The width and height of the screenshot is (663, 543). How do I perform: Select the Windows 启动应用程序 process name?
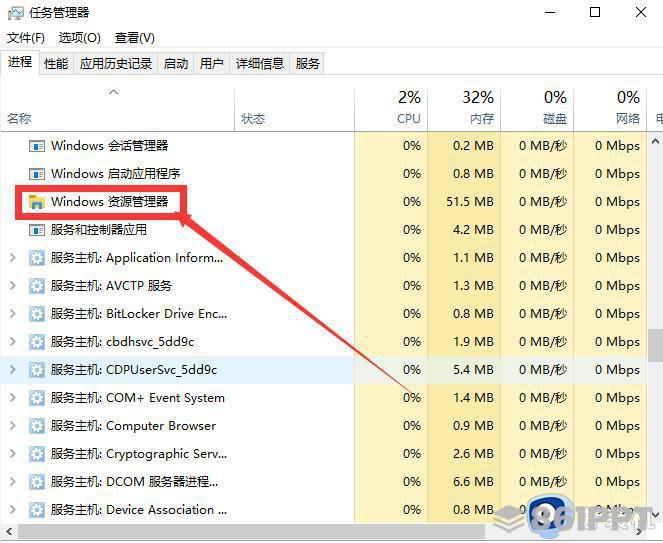pos(116,174)
